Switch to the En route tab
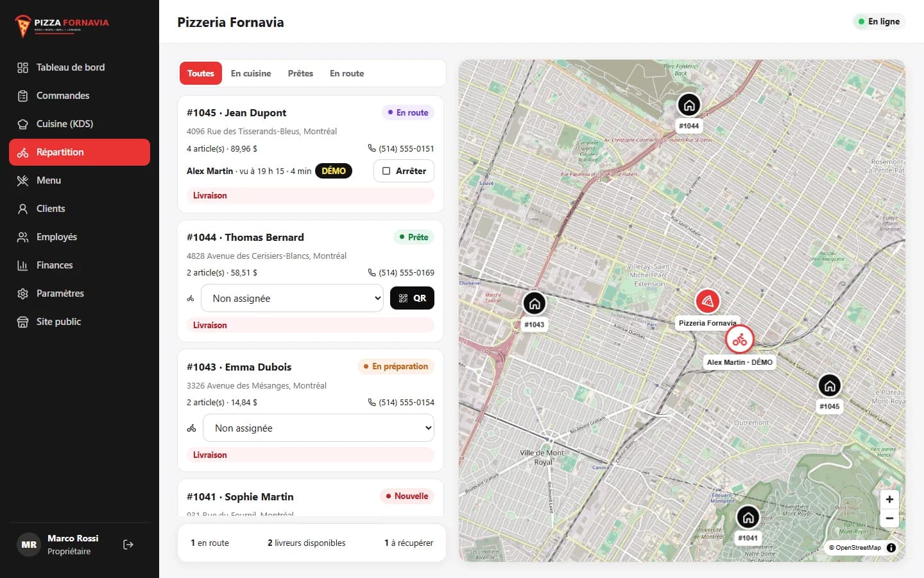The height and width of the screenshot is (578, 924). click(346, 73)
